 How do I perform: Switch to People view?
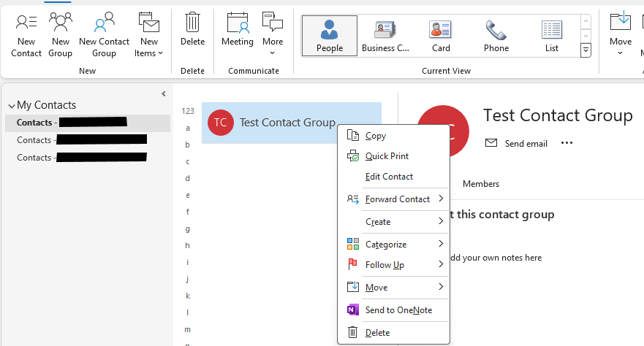[x=330, y=36]
